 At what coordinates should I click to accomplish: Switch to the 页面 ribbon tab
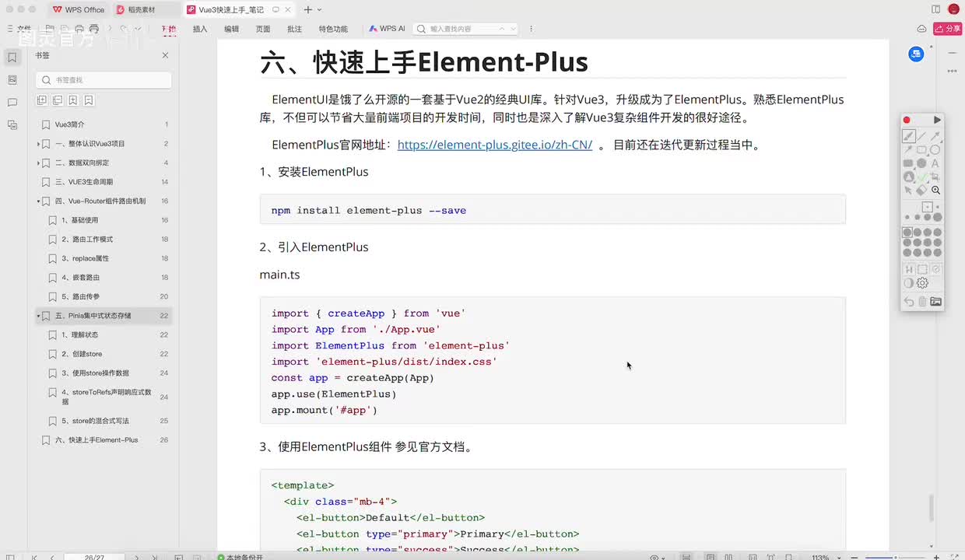coord(263,29)
